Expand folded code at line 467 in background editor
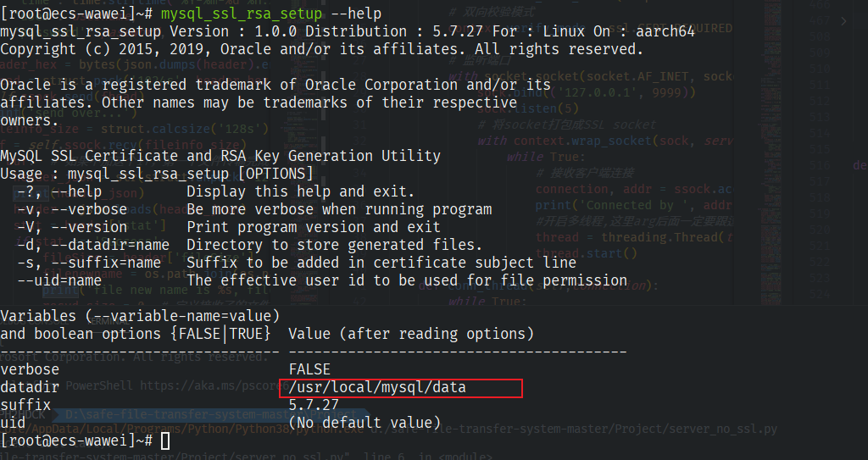 [843, 21]
